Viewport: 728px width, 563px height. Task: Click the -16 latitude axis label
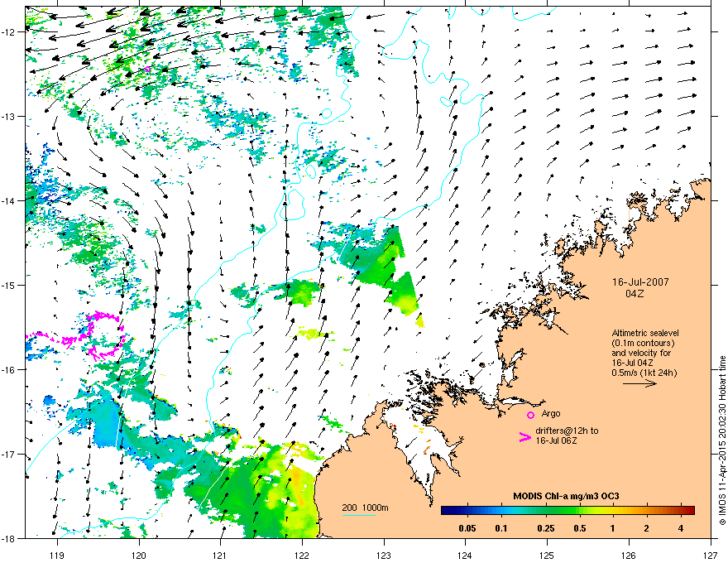tap(10, 369)
